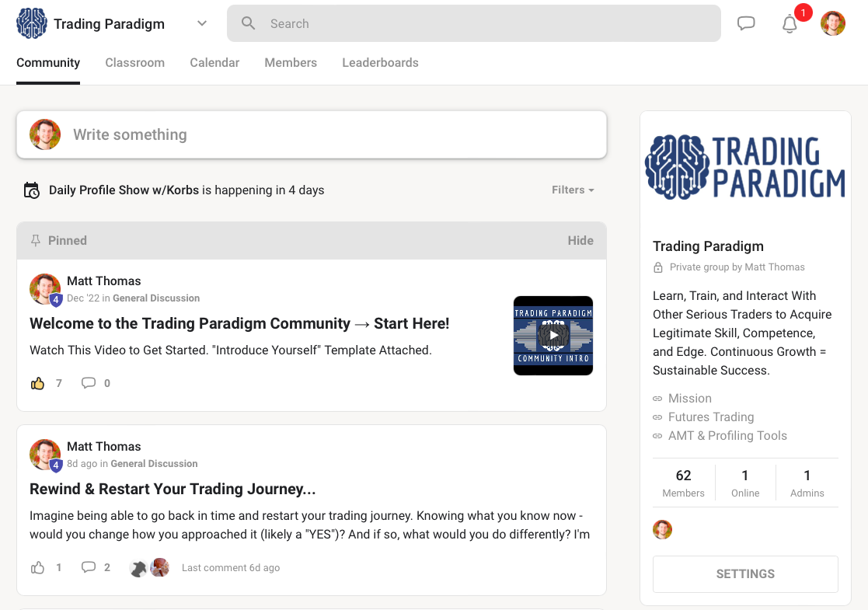Open the Futures Trading link
868x610 pixels.
pyautogui.click(x=711, y=417)
